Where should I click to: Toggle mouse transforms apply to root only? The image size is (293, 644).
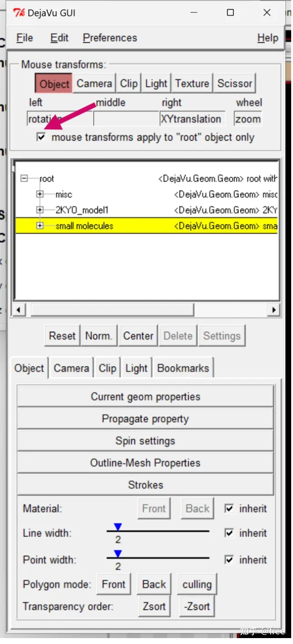(x=42, y=138)
